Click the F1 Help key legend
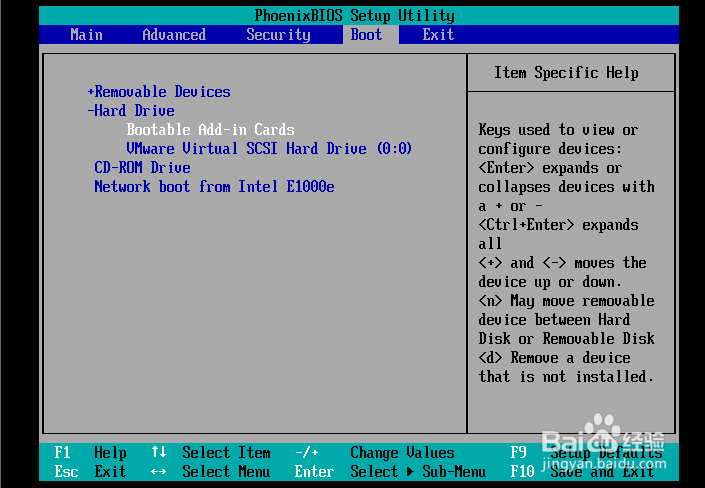This screenshot has width=705, height=488. [90, 452]
